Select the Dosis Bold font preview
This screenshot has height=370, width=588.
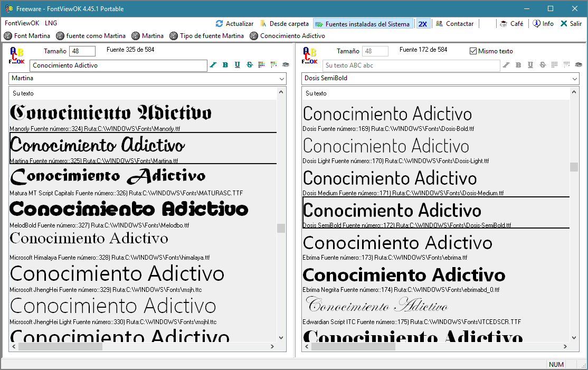pos(436,116)
